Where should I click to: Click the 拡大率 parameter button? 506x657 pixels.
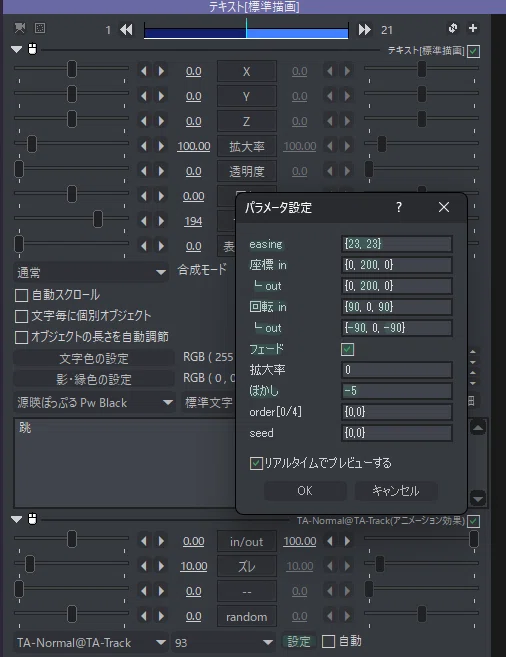pos(247,146)
